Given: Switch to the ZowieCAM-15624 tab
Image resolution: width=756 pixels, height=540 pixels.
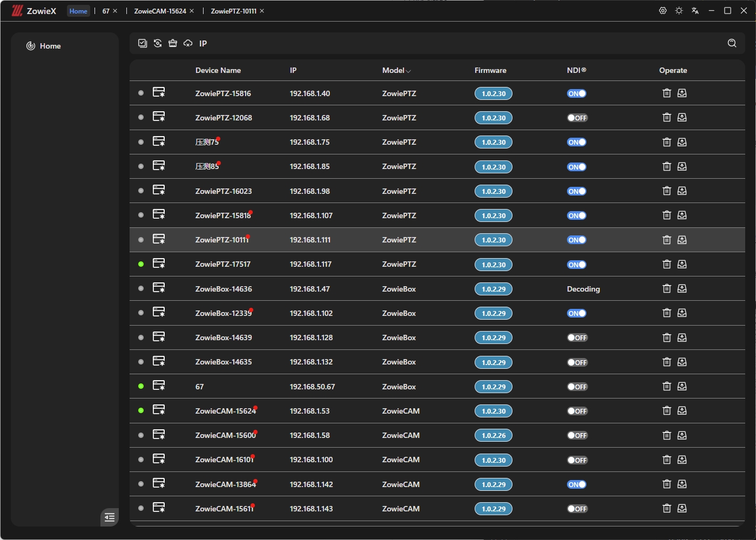Looking at the screenshot, I should [160, 11].
